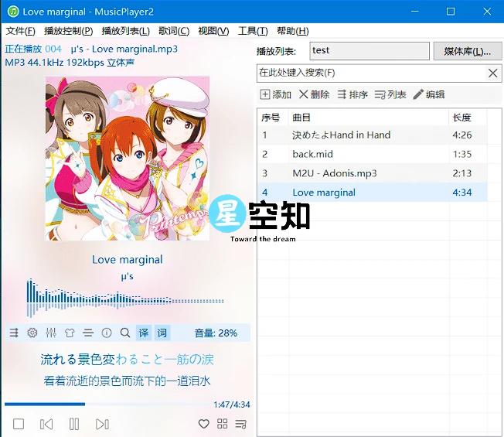This screenshot has height=437, width=504.
Task: Skip to the previous track
Action: point(46,424)
